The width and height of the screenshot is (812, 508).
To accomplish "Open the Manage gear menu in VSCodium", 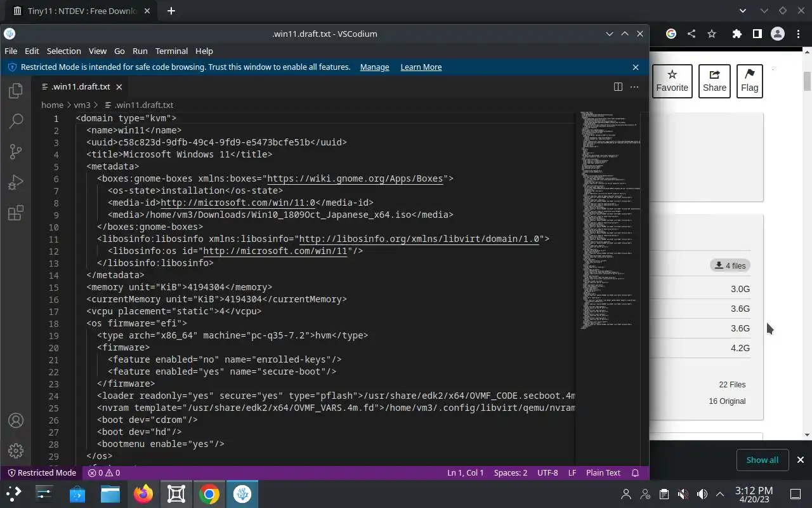I will [x=16, y=451].
